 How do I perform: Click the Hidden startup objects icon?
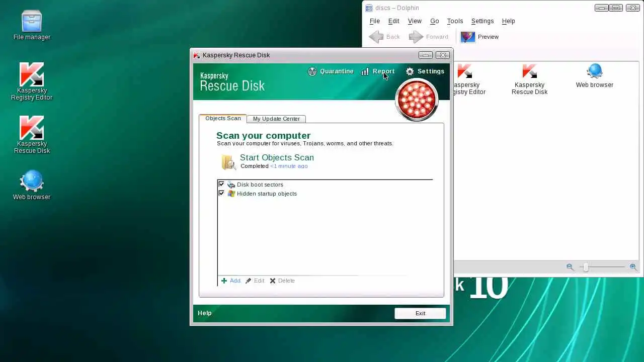231,194
